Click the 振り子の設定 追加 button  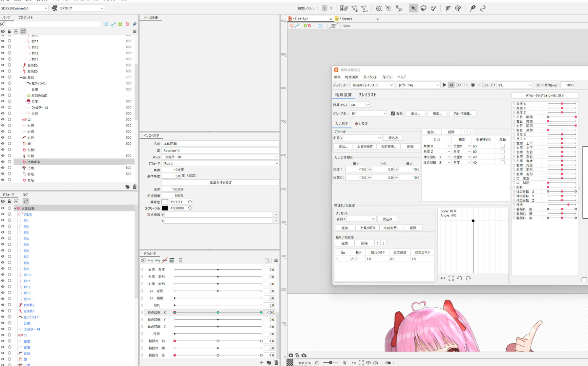(x=345, y=243)
